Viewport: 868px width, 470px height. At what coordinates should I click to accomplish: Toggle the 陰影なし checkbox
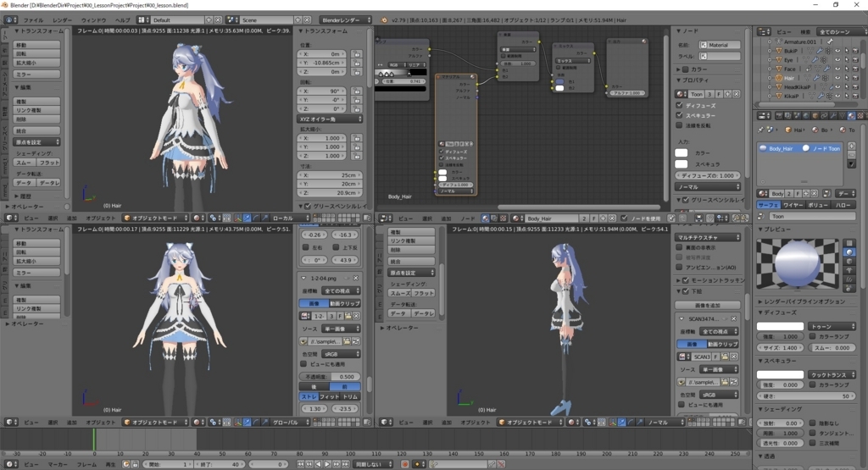click(x=812, y=423)
